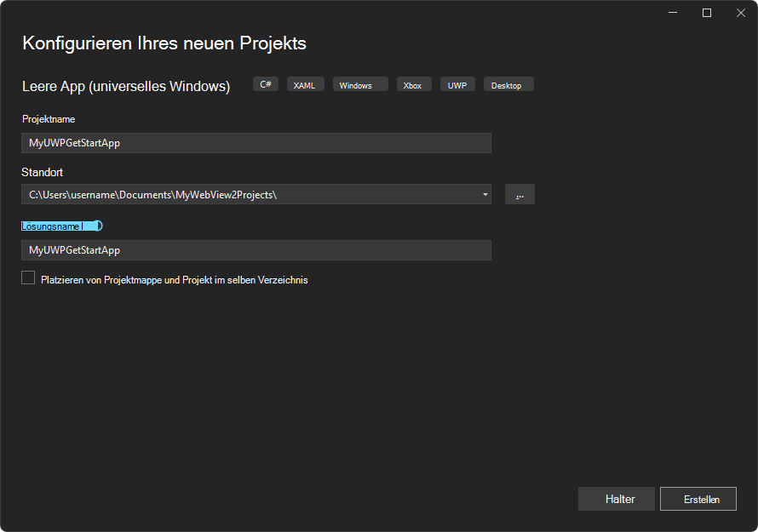Viewport: 758px width, 532px height.
Task: Click the Xbox tag
Action: click(414, 84)
